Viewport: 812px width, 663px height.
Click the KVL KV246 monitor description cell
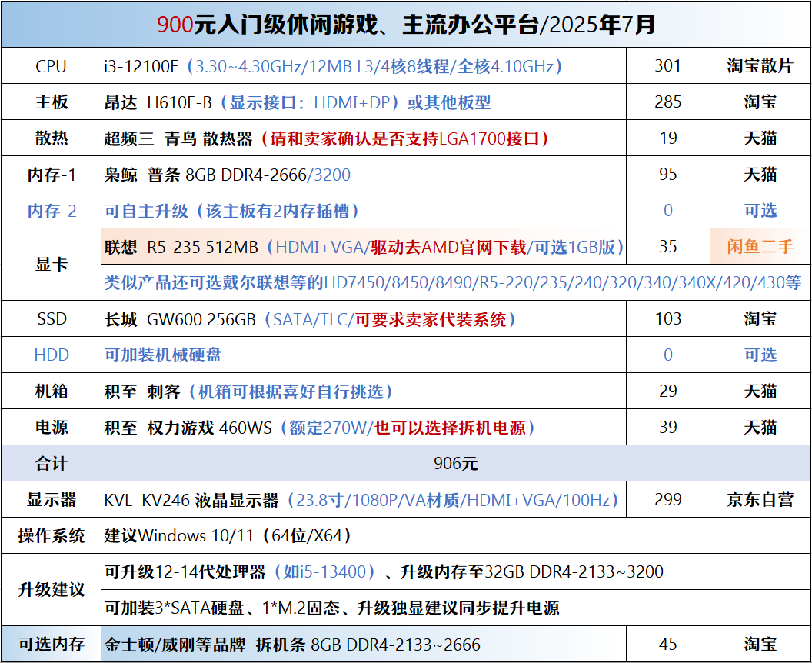coord(364,500)
